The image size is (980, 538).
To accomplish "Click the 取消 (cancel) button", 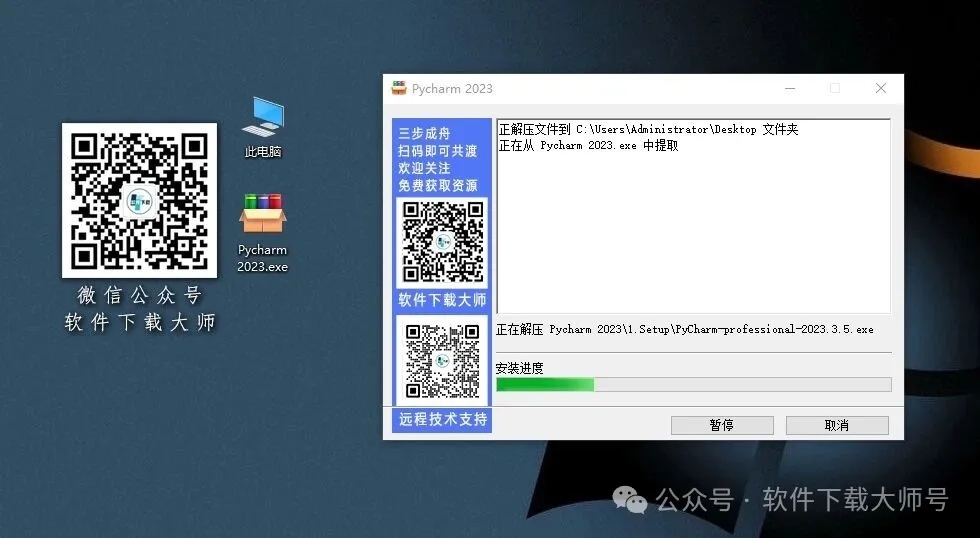I will [x=837, y=426].
